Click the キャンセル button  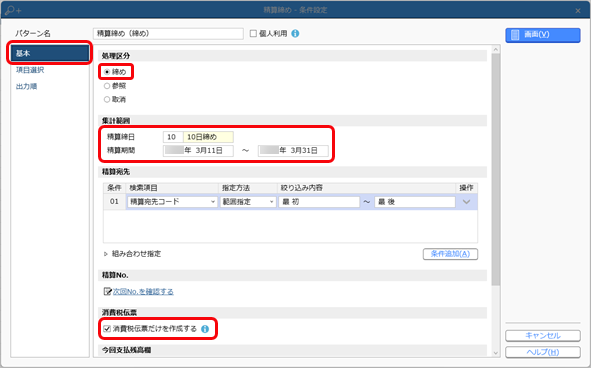543,335
